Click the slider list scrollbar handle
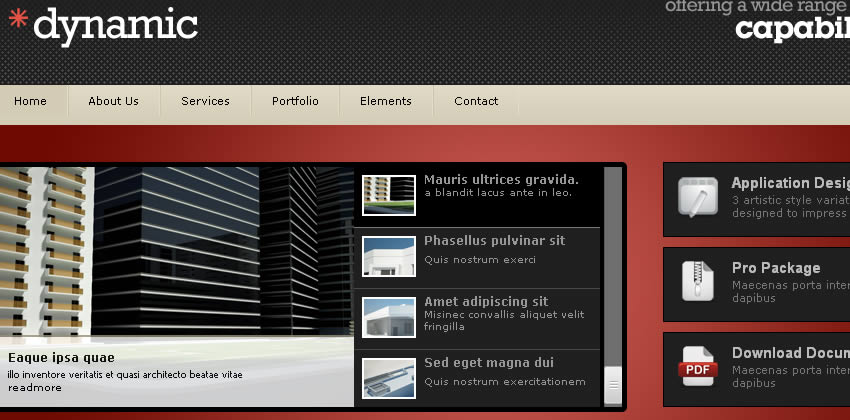Image resolution: width=850 pixels, height=420 pixels. pos(613,385)
